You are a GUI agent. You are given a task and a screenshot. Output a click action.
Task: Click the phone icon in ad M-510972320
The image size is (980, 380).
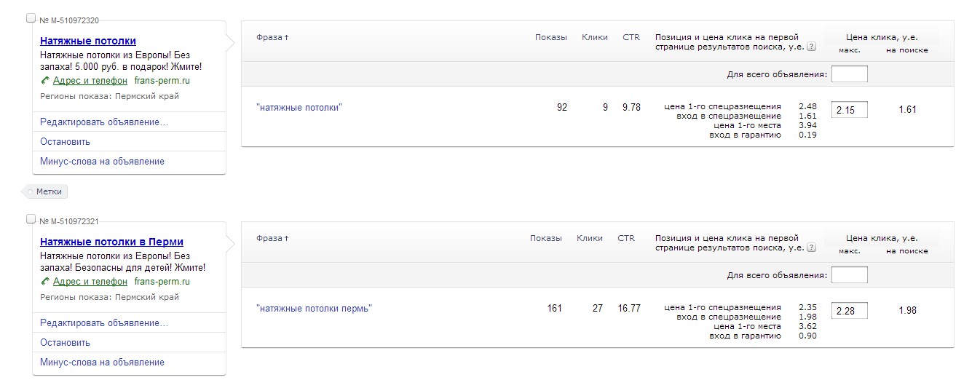point(45,81)
